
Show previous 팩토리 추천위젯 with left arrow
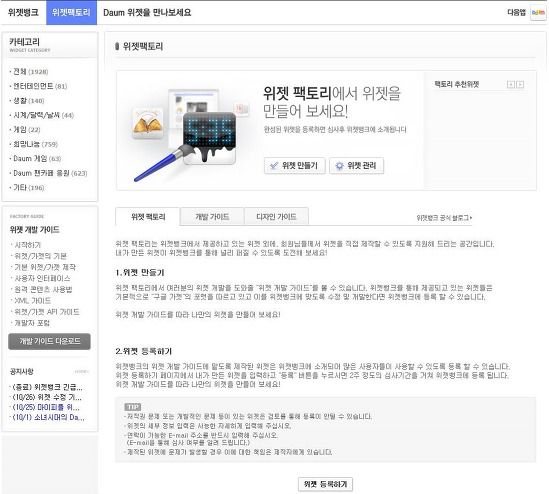click(x=511, y=84)
